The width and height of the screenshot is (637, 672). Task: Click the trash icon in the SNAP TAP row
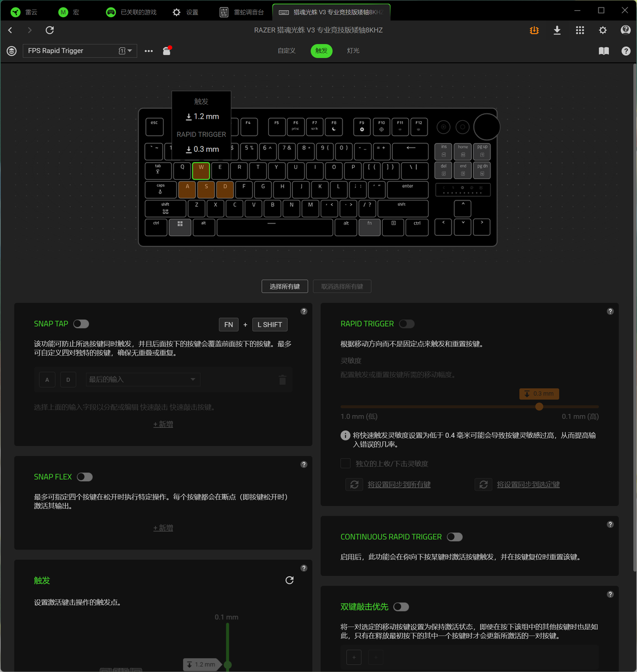[283, 380]
